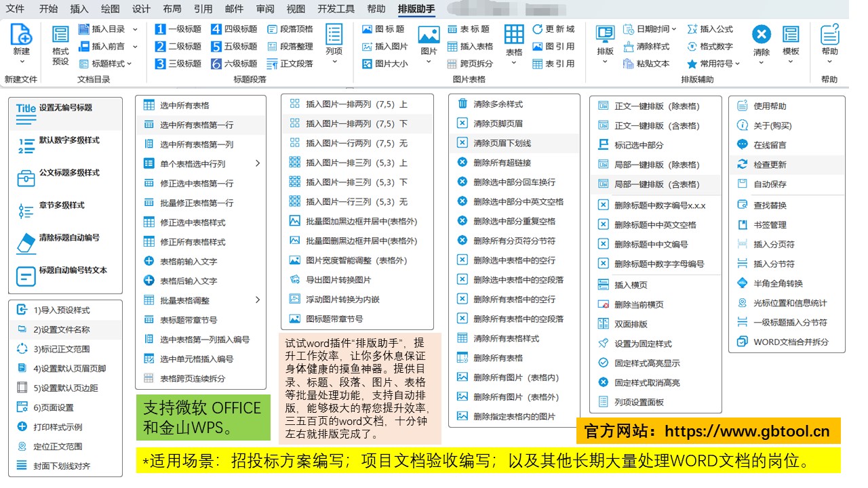
Task: Choose 导出图片转换图片 menu item
Action: coord(357,280)
